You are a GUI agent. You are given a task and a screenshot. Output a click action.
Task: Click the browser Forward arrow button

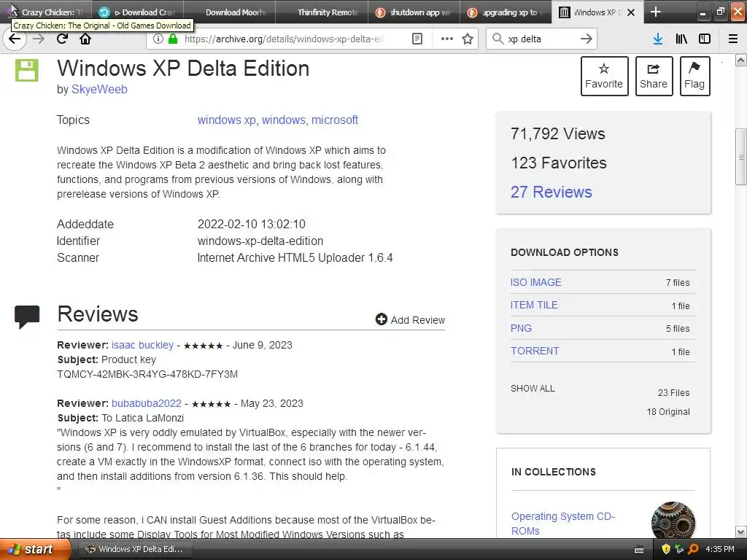39,39
